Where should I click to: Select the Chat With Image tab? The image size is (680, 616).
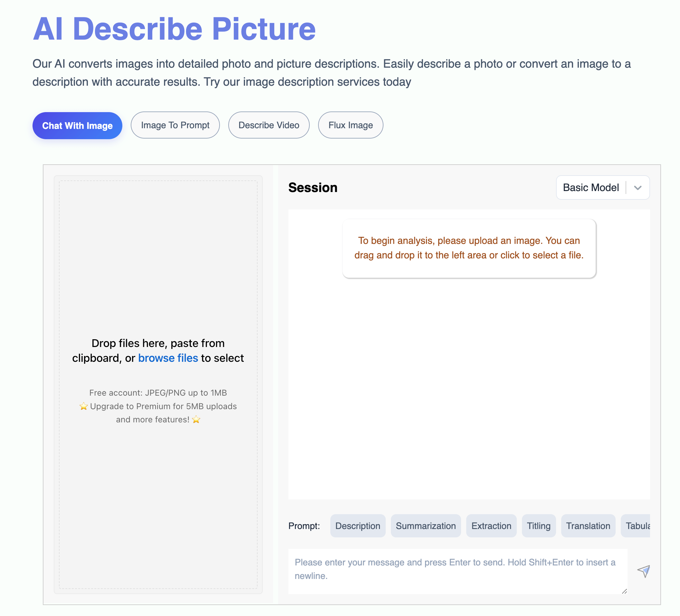click(77, 126)
